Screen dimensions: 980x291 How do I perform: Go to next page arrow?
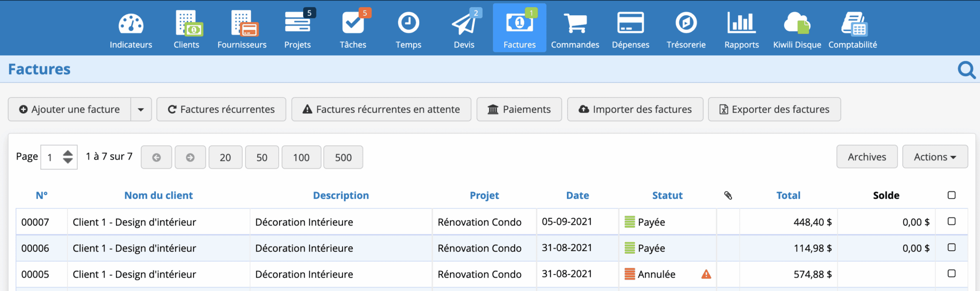tap(190, 157)
